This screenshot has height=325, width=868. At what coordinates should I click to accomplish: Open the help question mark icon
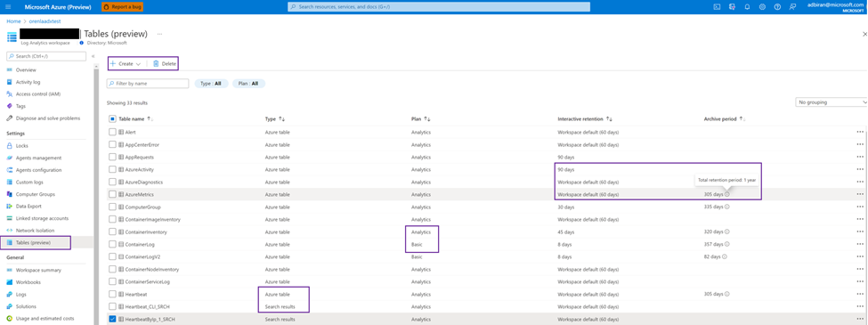(777, 6)
